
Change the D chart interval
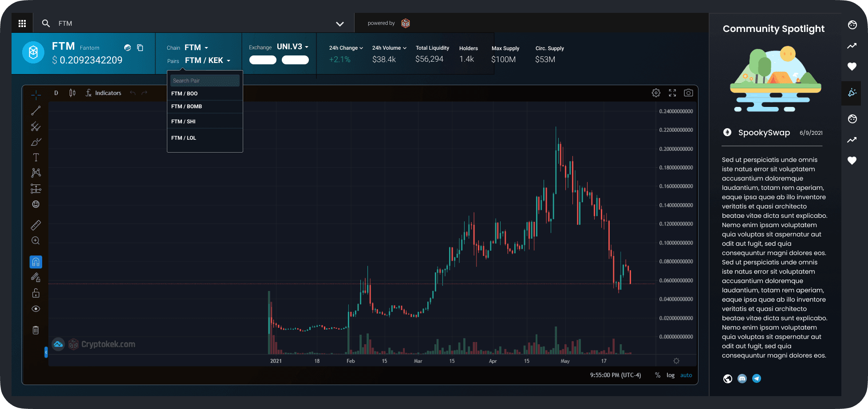click(56, 93)
